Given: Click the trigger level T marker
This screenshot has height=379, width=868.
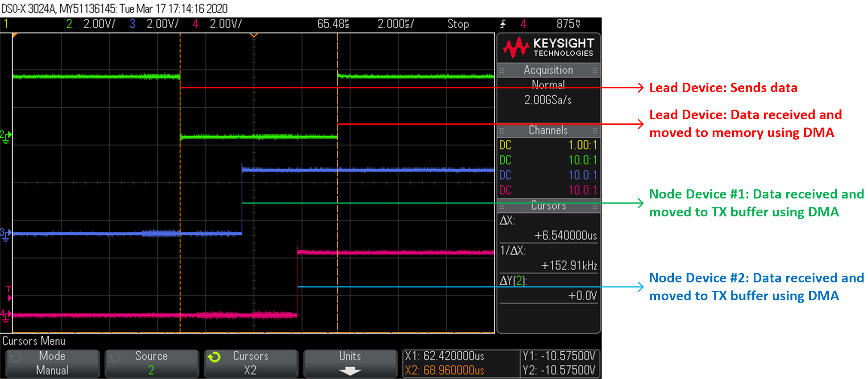Looking at the screenshot, I should (x=8, y=294).
